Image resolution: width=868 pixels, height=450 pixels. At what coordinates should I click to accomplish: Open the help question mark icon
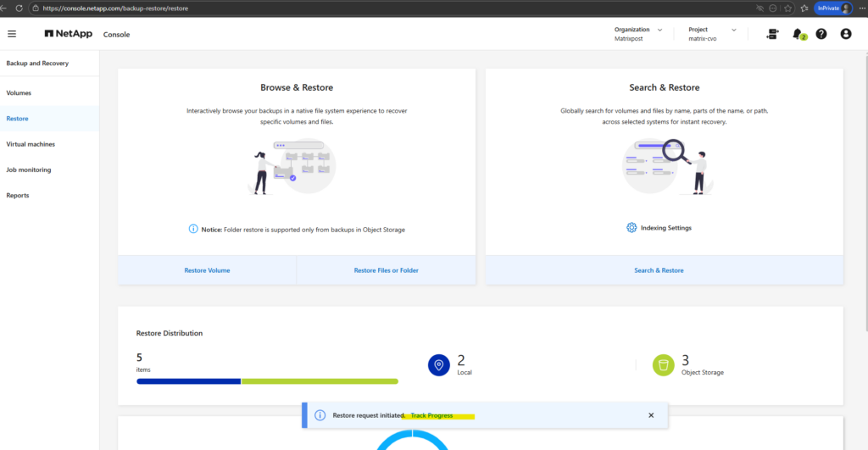pyautogui.click(x=821, y=34)
